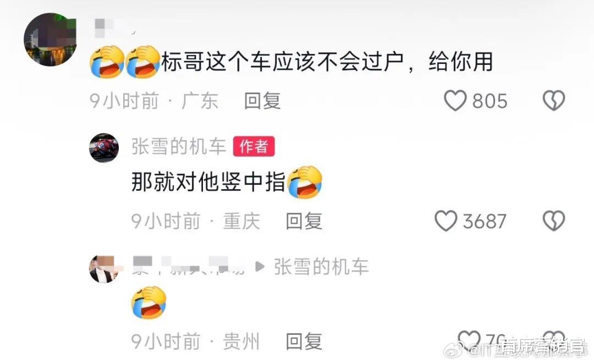The height and width of the screenshot is (364, 594).
Task: Like the comment with 805 likes
Action: click(455, 101)
